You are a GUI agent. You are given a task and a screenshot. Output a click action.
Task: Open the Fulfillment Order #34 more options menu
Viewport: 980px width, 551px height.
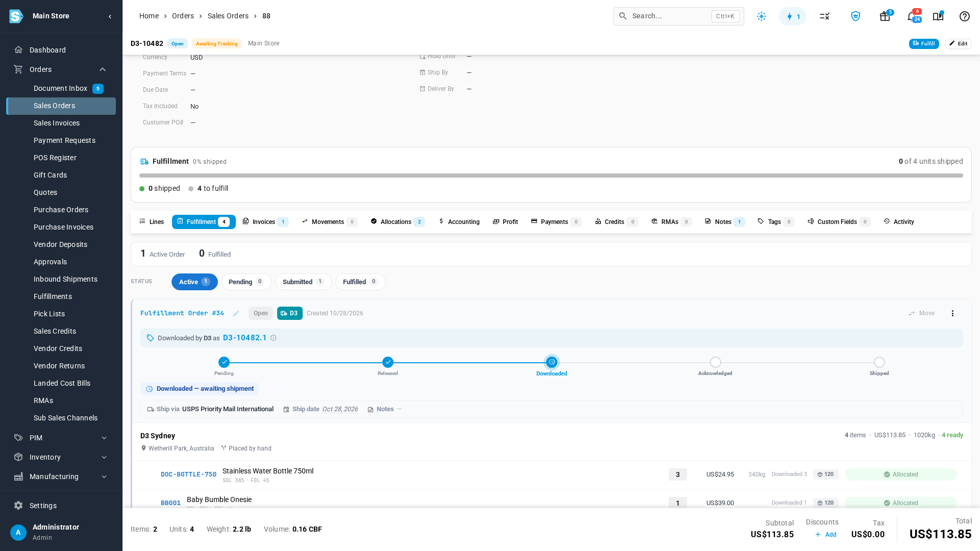click(952, 313)
